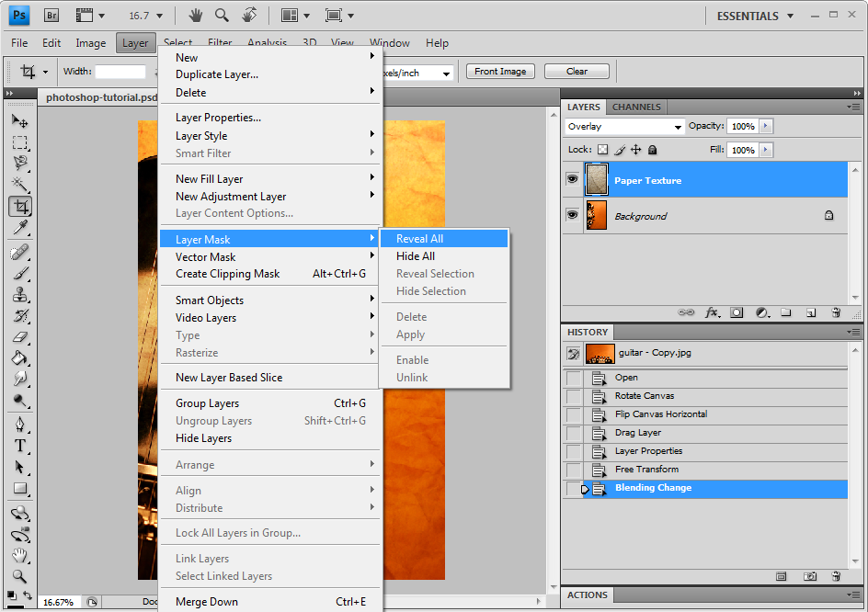Open the Essentials workspace dropdown

755,16
